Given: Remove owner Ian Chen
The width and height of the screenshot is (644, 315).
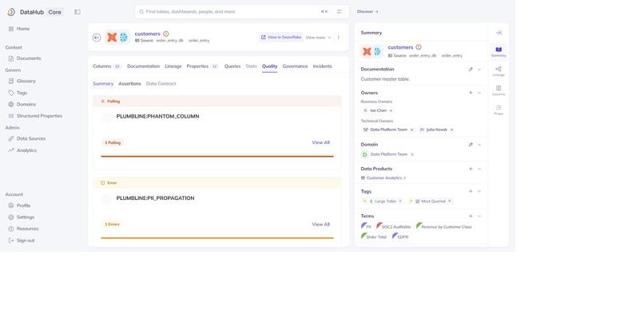Looking at the screenshot, I should tap(391, 110).
